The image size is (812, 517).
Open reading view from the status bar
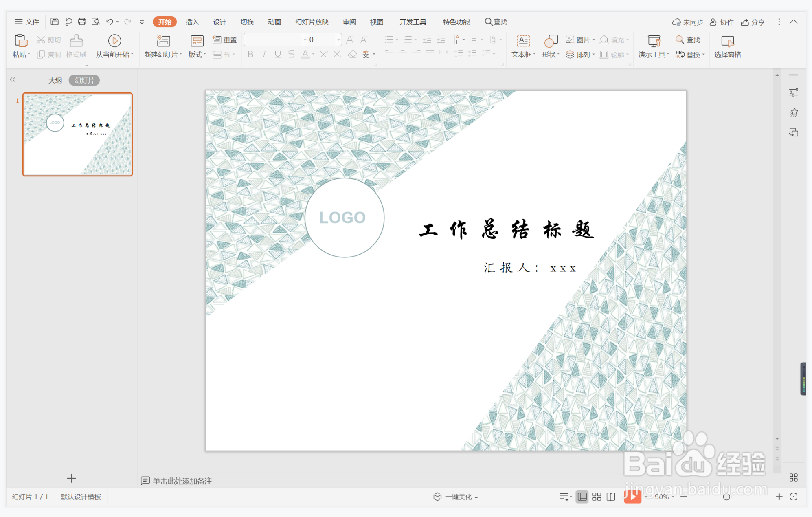[x=610, y=497]
